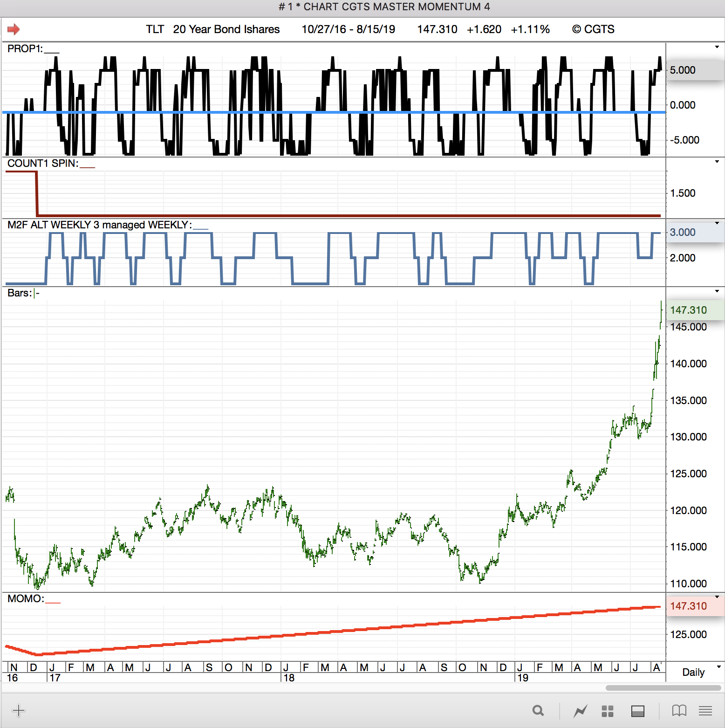
Task: Click the green 147.310 price tag
Action: pyautogui.click(x=688, y=310)
